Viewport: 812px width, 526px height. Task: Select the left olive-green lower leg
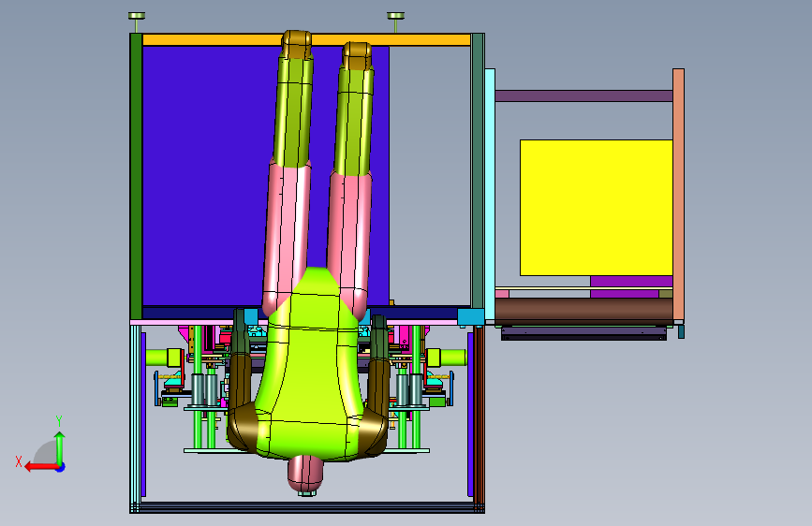coord(292,111)
